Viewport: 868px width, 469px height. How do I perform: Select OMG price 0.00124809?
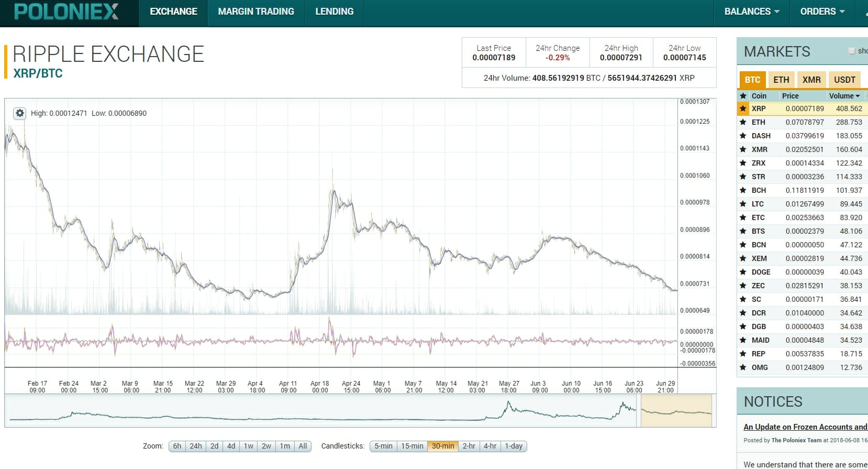(805, 367)
